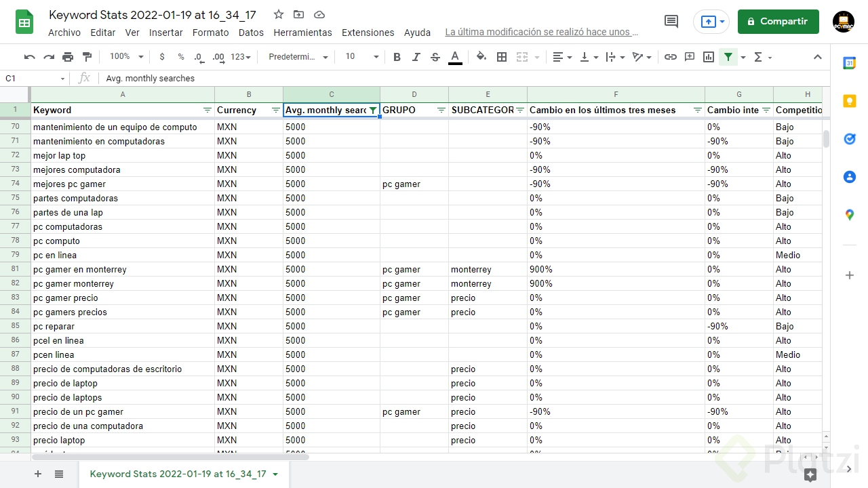The image size is (868, 488).
Task: Click the insert link icon
Action: 671,57
